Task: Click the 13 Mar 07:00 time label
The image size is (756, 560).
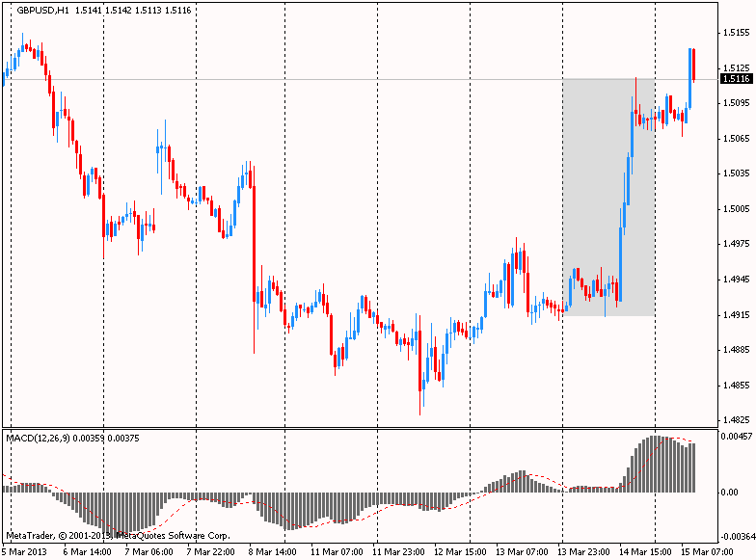Action: coord(522,551)
